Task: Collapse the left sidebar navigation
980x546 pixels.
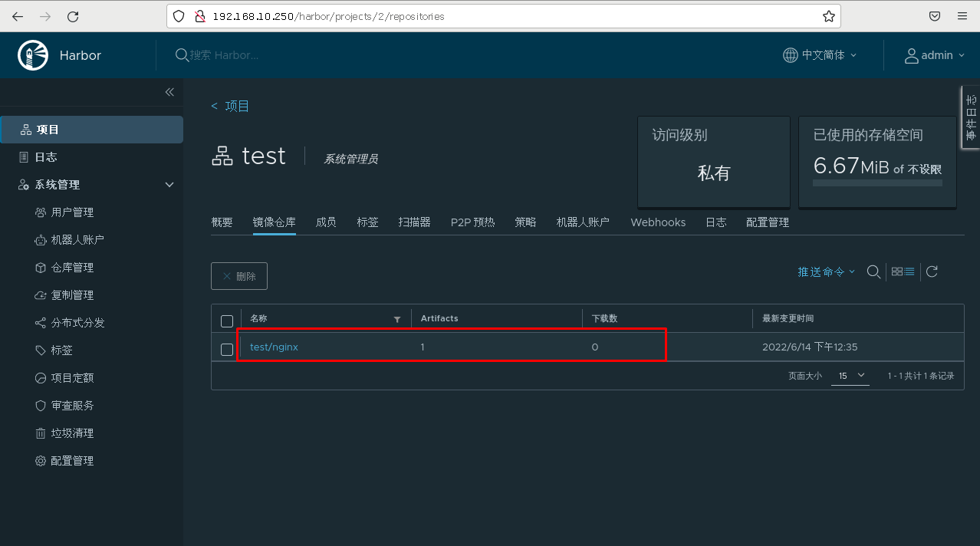Action: click(169, 92)
